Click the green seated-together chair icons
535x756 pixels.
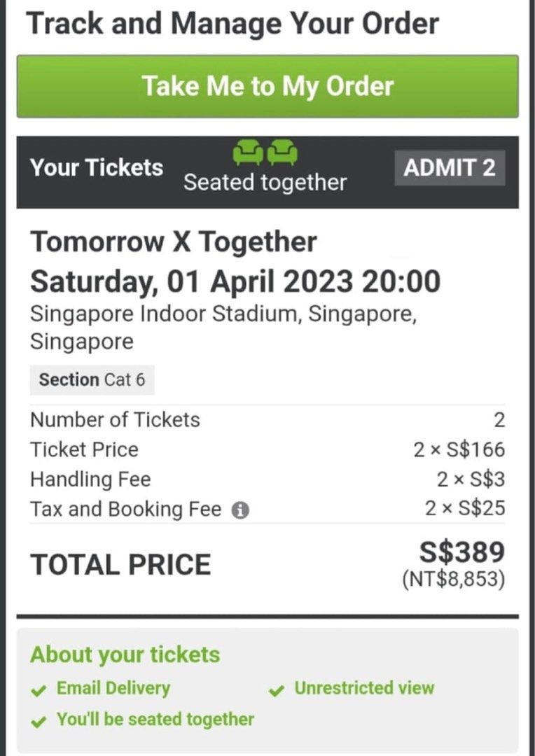tap(266, 150)
